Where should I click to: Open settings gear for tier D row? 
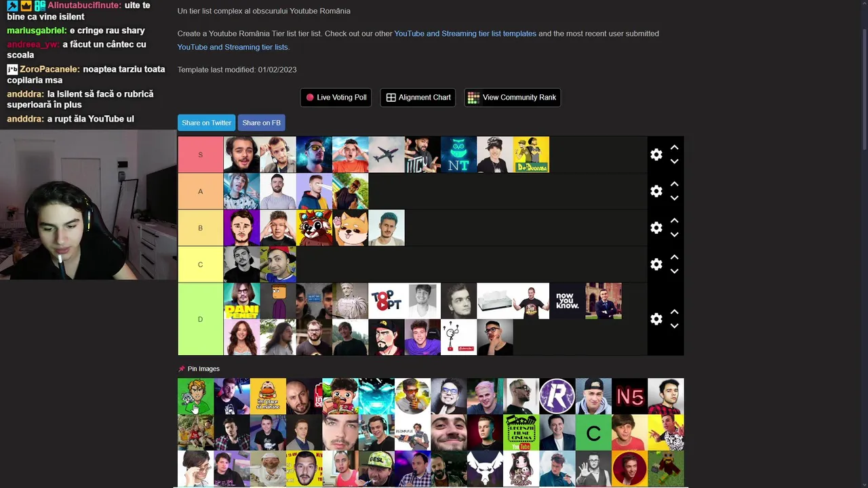pos(656,319)
